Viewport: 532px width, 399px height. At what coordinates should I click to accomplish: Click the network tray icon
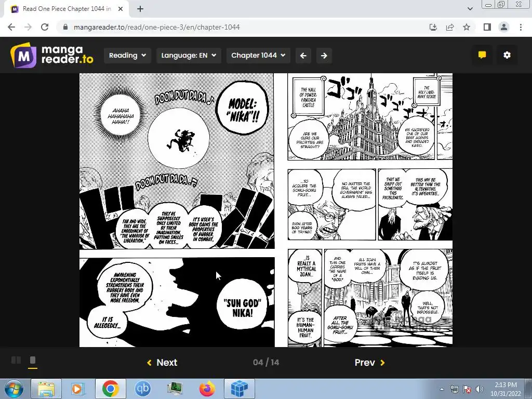tap(454, 389)
